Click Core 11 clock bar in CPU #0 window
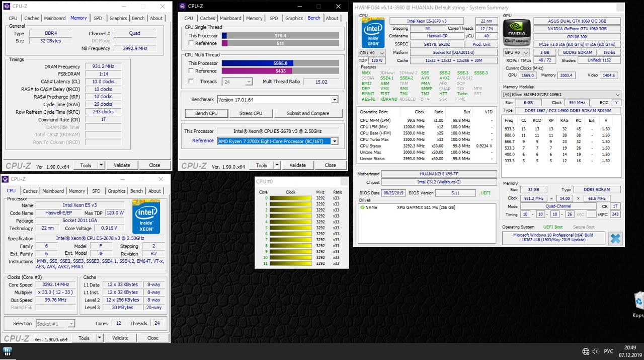 click(291, 264)
